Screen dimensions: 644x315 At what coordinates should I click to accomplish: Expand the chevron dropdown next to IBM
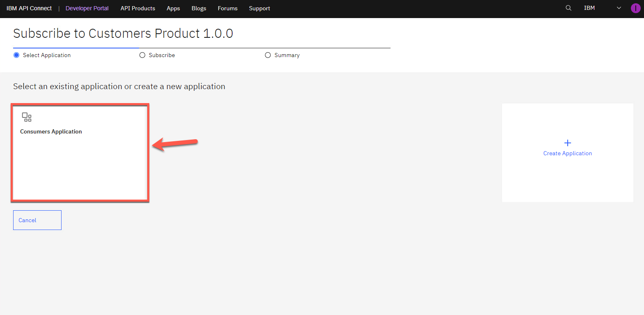point(619,8)
